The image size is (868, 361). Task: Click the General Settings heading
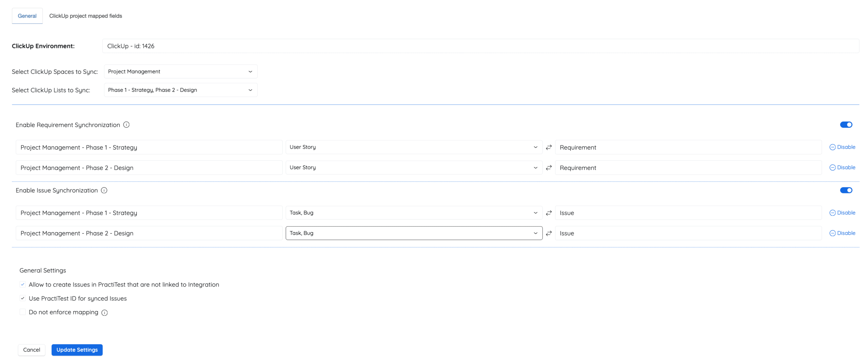click(43, 271)
